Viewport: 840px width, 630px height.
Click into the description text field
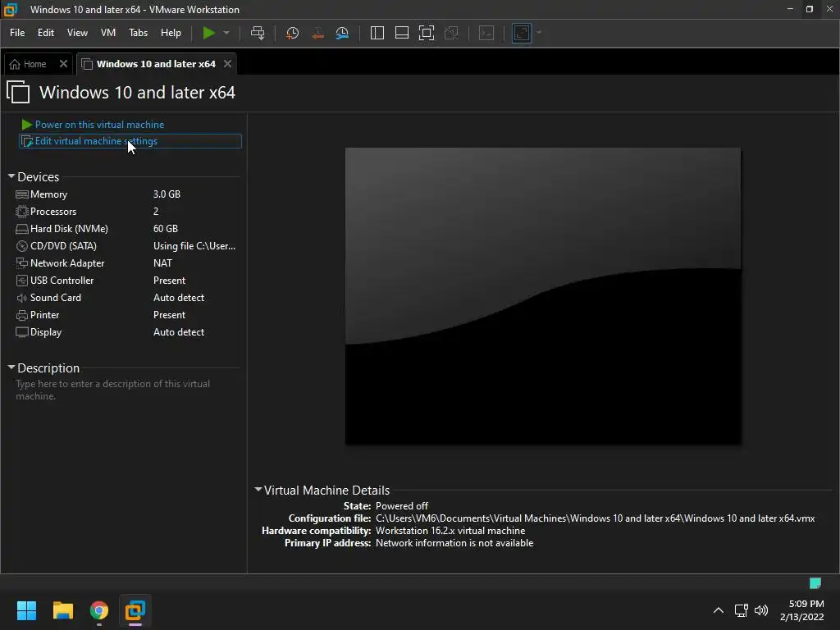(x=126, y=390)
